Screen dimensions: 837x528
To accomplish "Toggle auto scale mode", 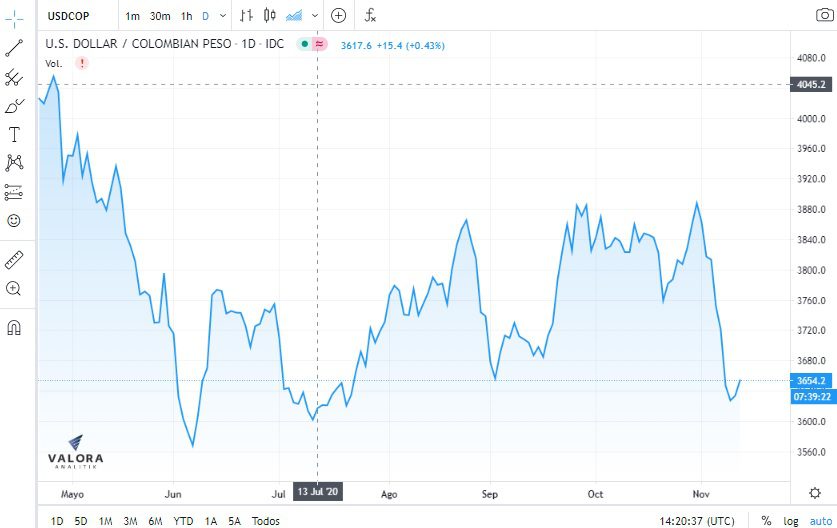I will (x=821, y=521).
